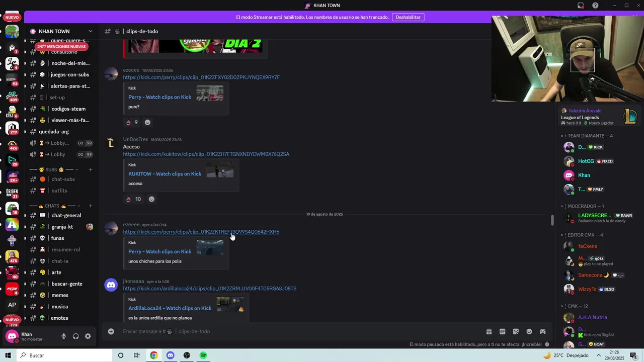The height and width of the screenshot is (362, 644).
Task: Open the AP server icon
Action: point(12,305)
